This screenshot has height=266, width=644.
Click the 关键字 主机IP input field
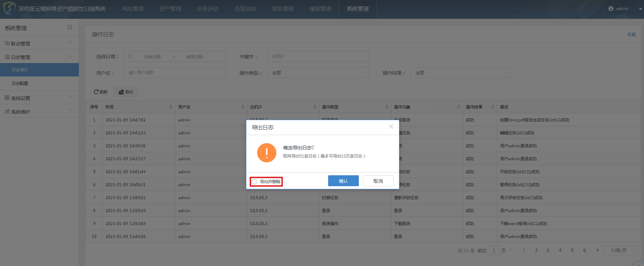[x=318, y=56]
